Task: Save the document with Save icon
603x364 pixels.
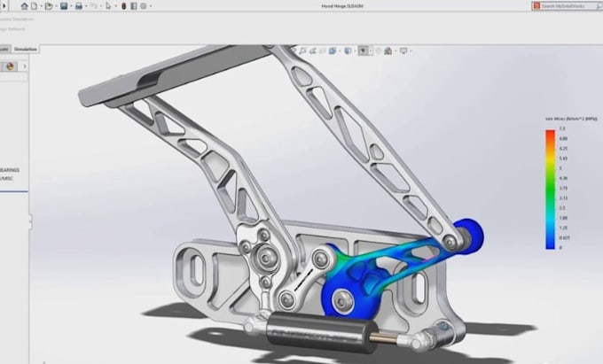Action: 64,6
